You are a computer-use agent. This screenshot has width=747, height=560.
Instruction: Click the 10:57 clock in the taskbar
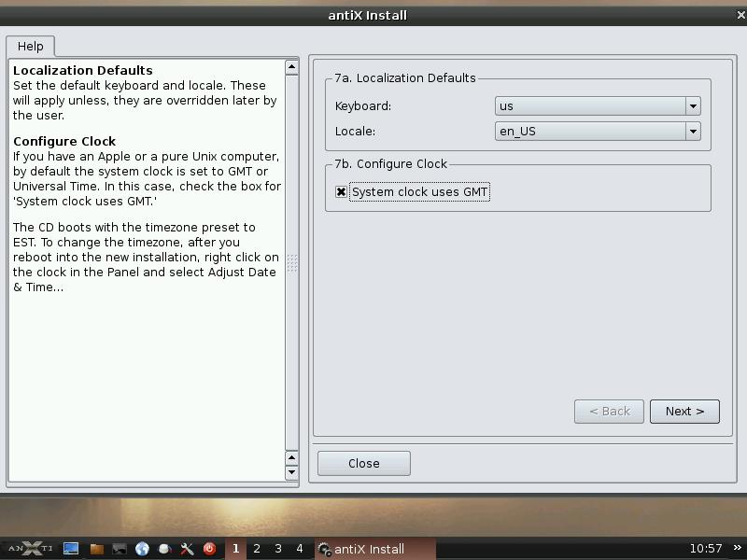click(x=706, y=549)
